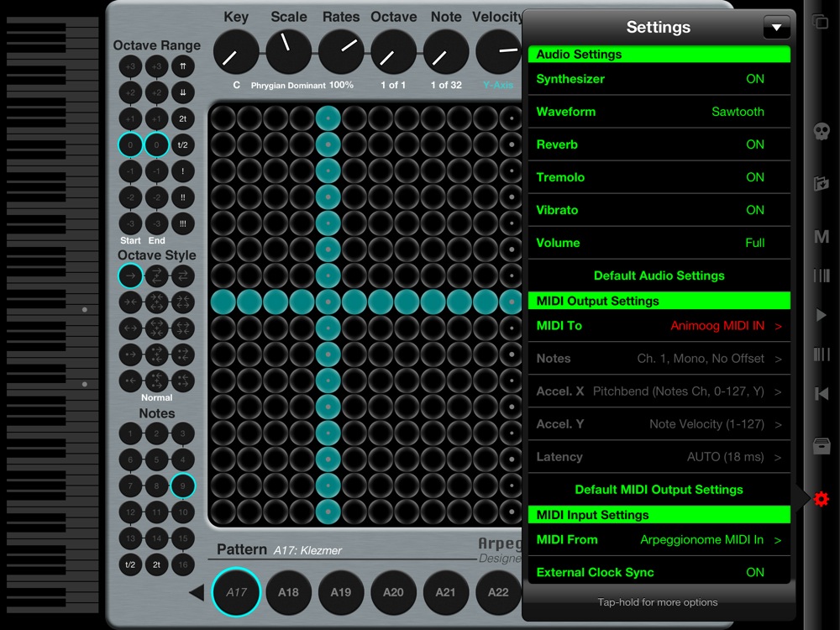Click the skip-to-start icon in sidebar
840x630 pixels.
coord(822,394)
